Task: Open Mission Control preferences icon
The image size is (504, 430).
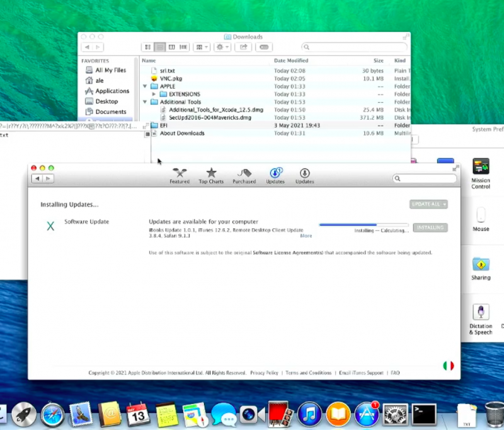Action: click(x=481, y=173)
